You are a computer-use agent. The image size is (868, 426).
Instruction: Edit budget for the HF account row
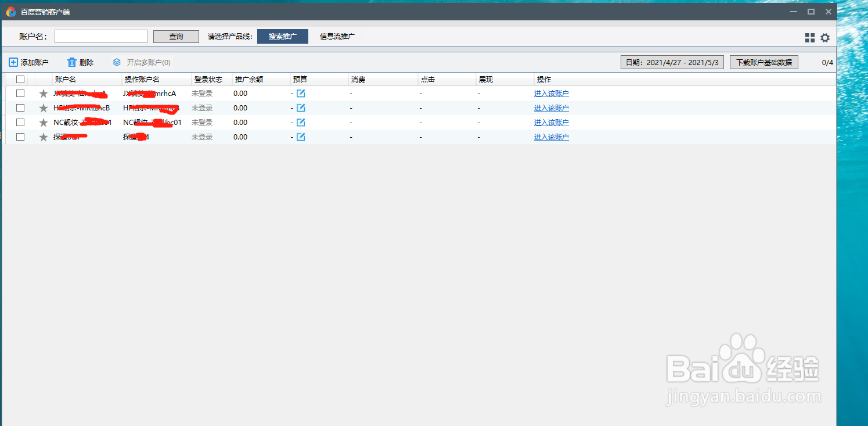(x=301, y=108)
